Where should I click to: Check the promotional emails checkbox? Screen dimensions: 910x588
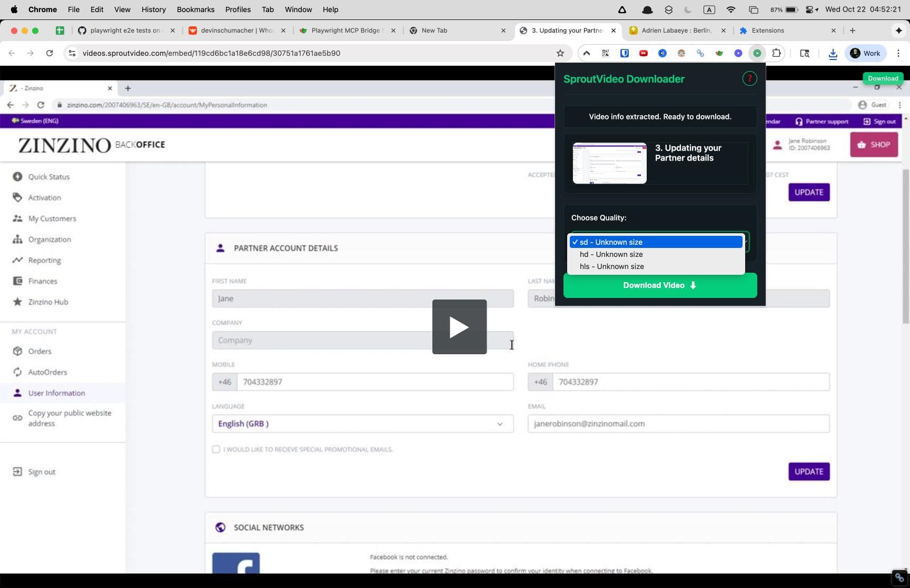[216, 449]
